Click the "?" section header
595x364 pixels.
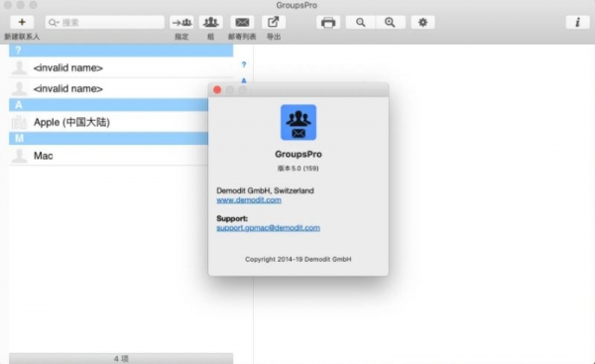121,51
